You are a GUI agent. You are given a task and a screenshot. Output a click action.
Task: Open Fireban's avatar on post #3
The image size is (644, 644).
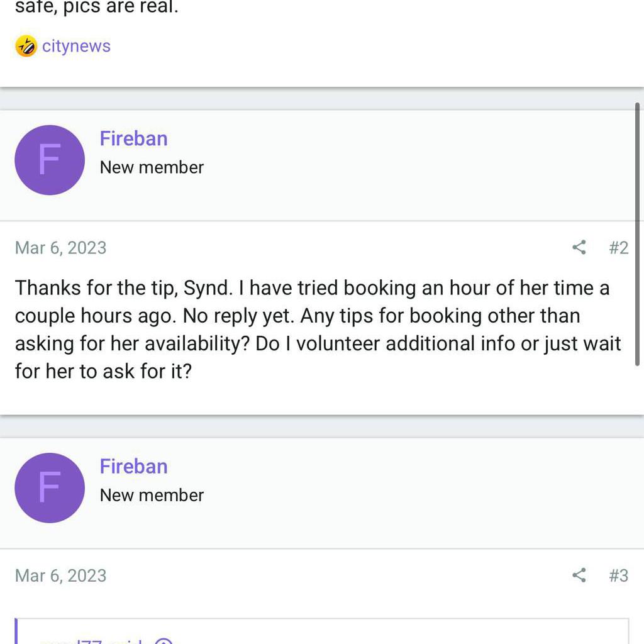pyautogui.click(x=50, y=488)
